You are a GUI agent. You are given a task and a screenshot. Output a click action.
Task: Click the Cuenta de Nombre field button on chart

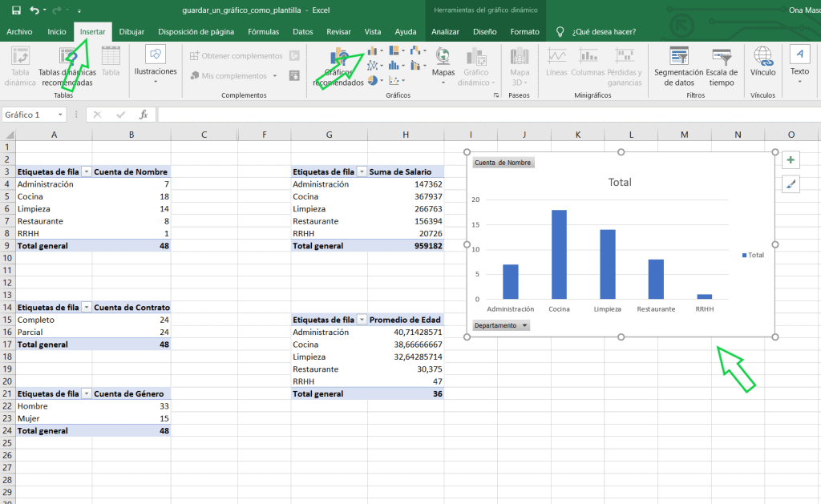point(504,163)
